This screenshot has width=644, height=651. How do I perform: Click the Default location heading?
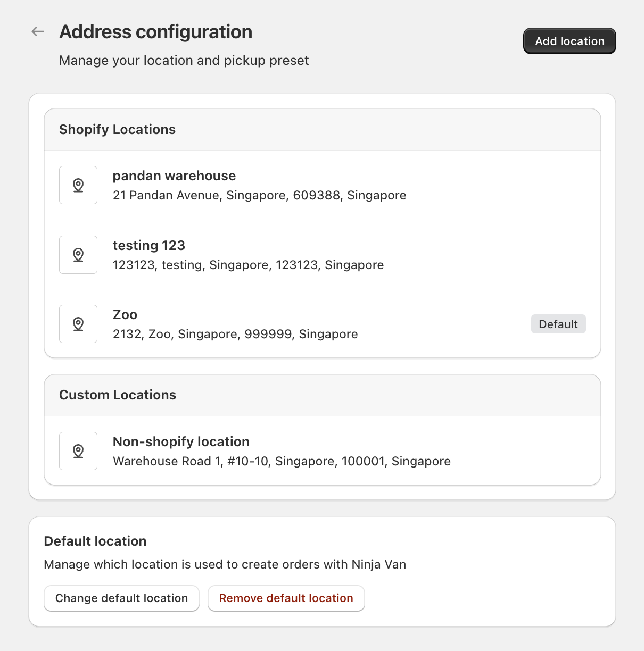[x=95, y=541]
